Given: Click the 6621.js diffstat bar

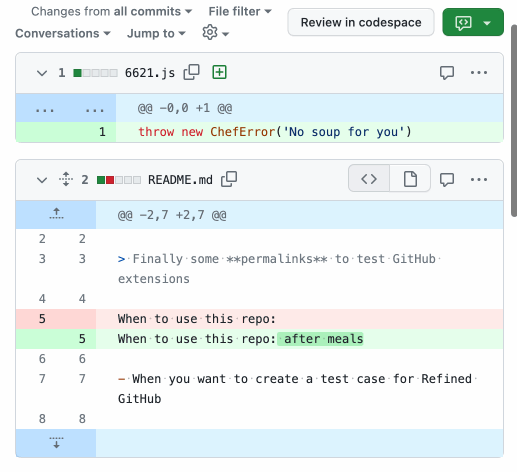Looking at the screenshot, I should [x=95, y=73].
